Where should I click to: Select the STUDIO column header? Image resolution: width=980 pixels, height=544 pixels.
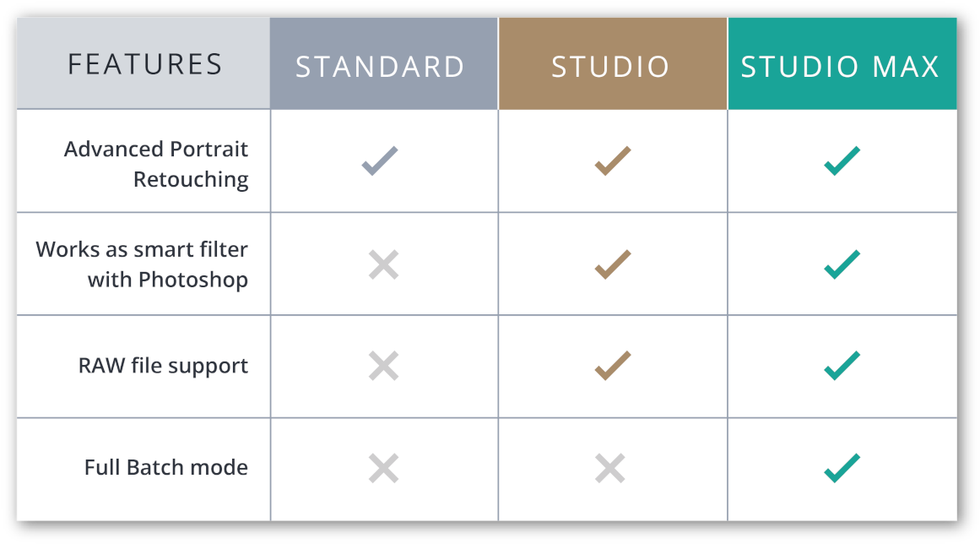[x=613, y=64]
